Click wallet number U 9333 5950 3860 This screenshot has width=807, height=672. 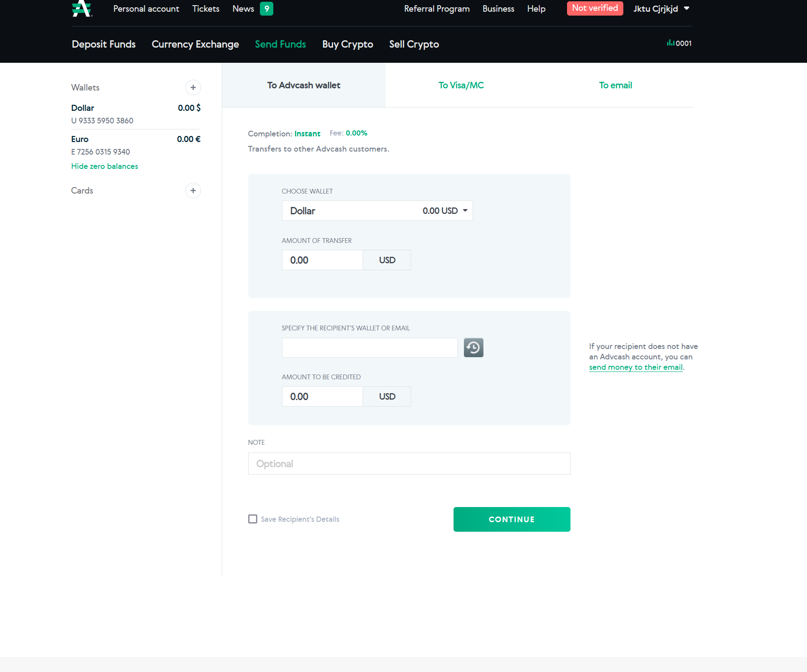pos(102,121)
